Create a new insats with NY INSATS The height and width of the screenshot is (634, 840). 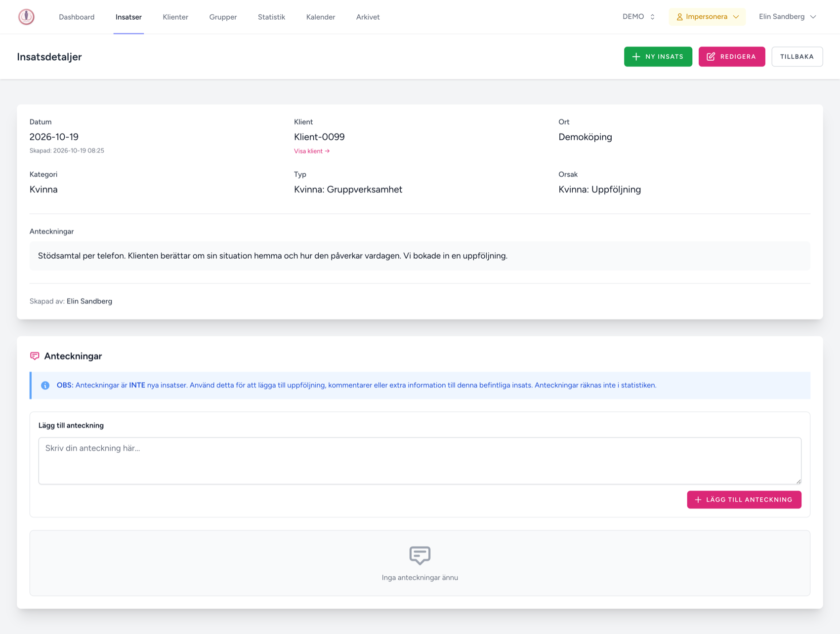[658, 57]
